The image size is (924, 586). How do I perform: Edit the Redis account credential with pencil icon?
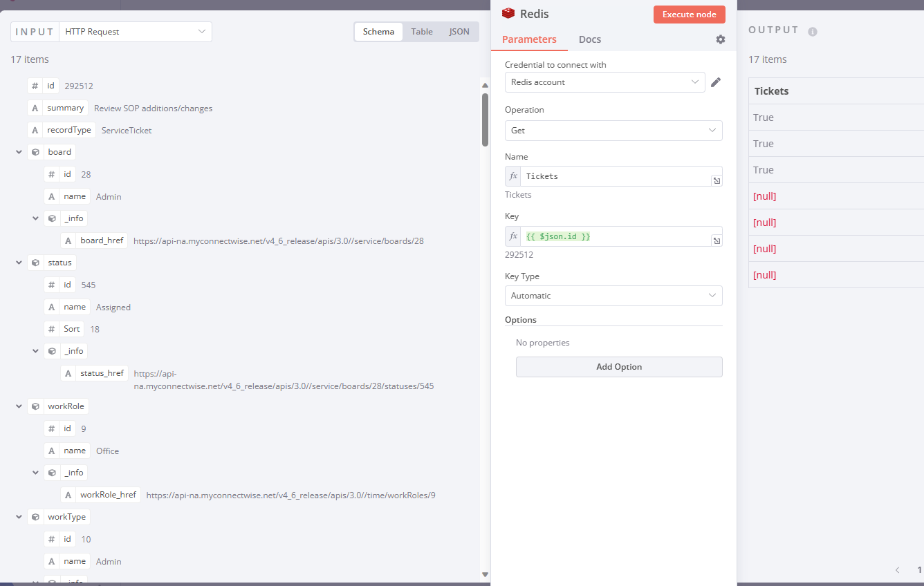(716, 82)
